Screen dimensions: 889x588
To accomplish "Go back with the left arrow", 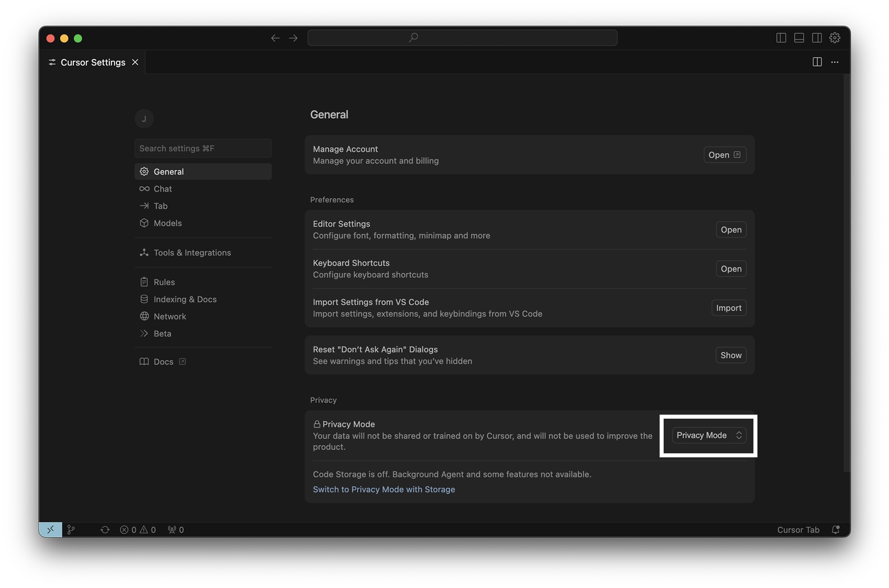I will tap(275, 38).
